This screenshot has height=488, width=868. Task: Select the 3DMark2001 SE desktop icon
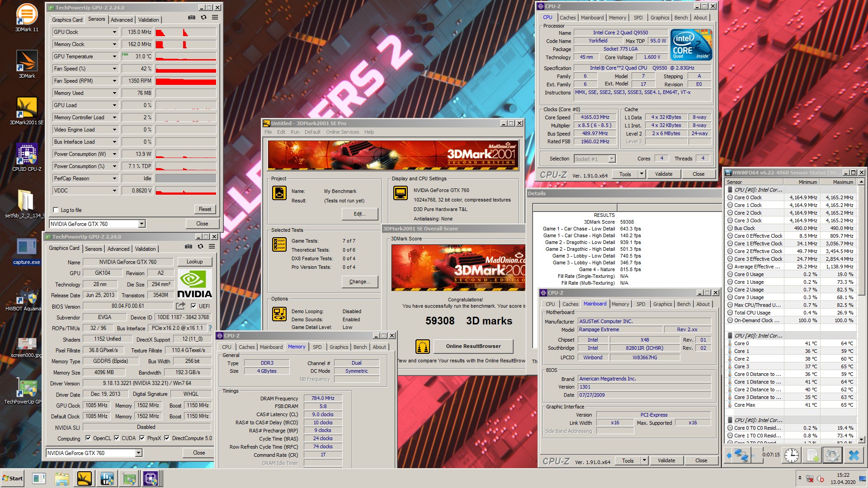[27, 111]
